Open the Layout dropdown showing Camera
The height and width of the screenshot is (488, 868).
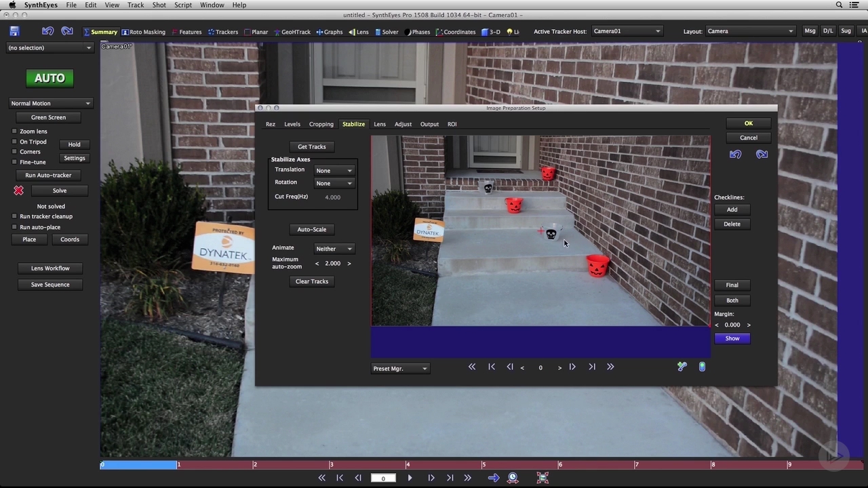point(750,31)
